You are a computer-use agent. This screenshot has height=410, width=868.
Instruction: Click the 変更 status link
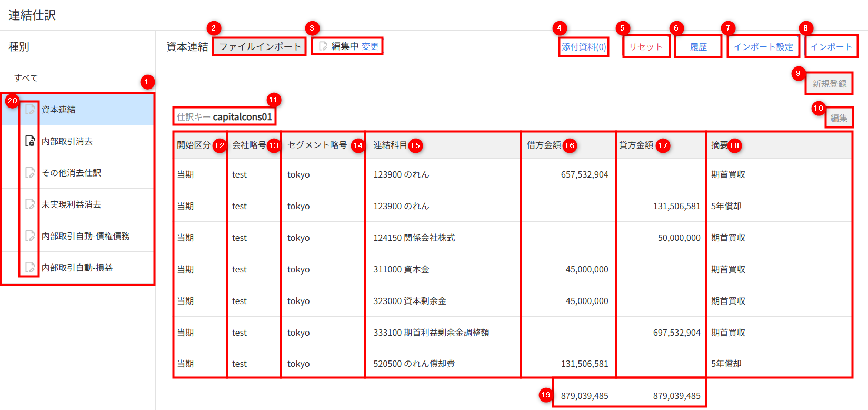370,46
